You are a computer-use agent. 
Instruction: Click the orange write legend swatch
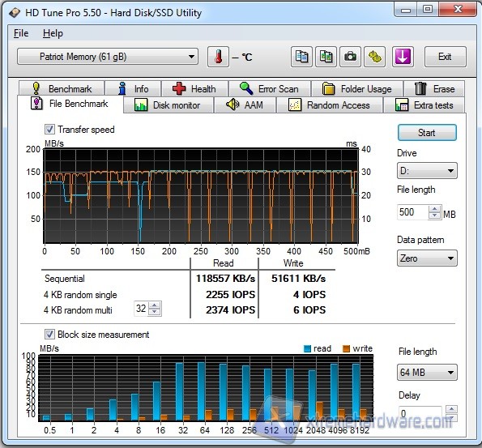pos(347,348)
